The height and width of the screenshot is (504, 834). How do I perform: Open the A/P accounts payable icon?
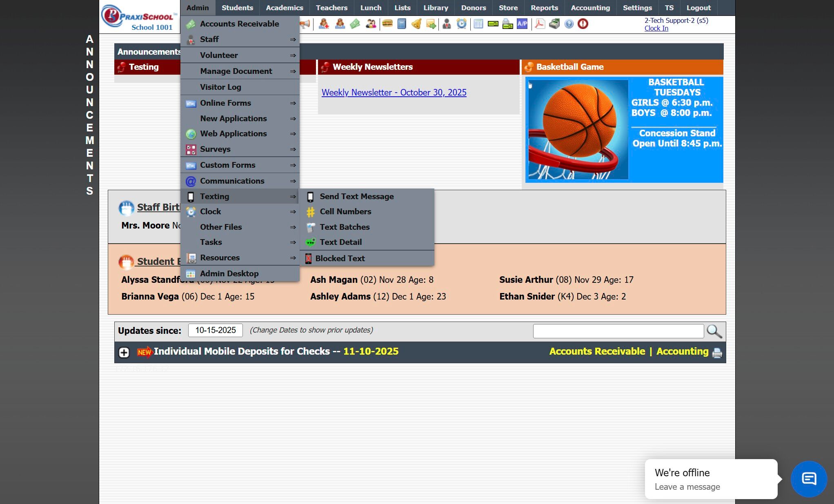[522, 24]
